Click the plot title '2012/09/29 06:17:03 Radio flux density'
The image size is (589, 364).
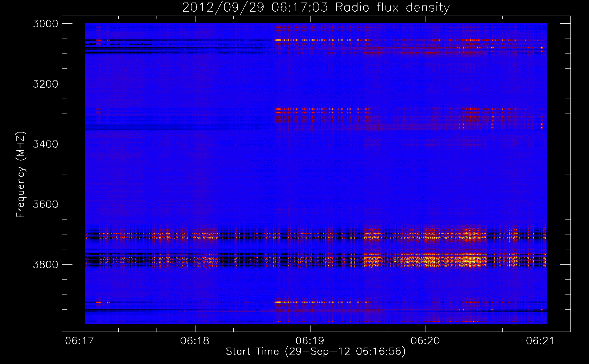pos(316,8)
